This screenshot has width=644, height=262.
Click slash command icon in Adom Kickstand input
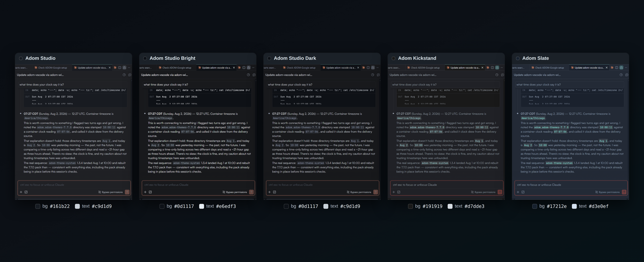point(399,192)
